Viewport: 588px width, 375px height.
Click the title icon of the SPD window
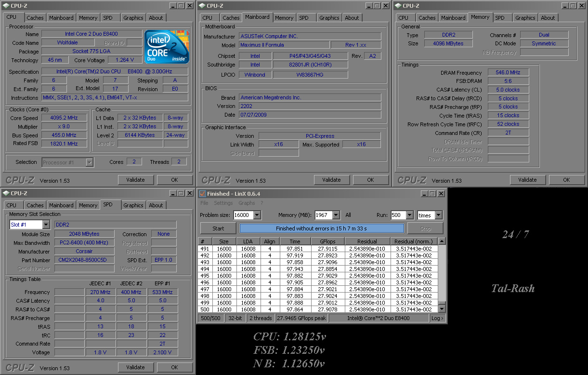click(x=6, y=193)
